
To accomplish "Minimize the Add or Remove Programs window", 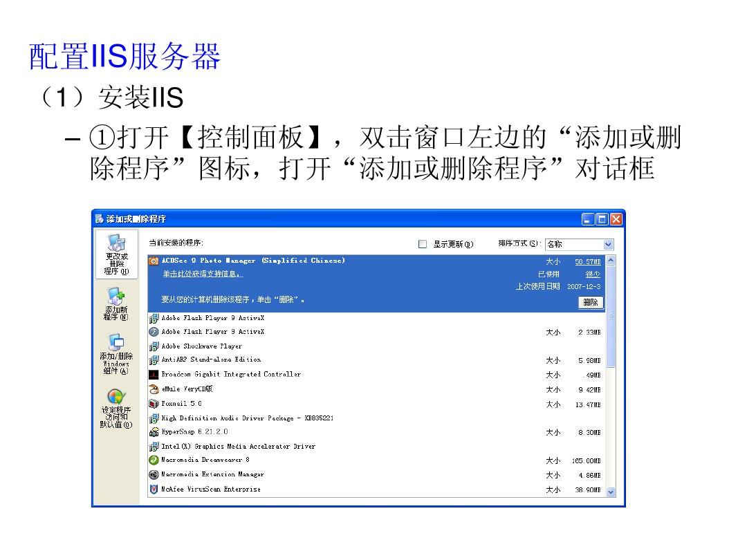I will pyautogui.click(x=588, y=219).
